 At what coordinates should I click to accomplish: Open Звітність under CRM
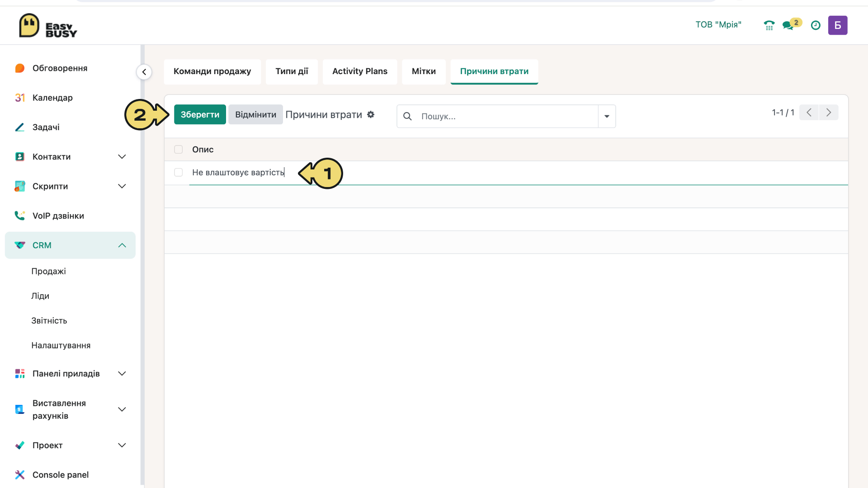(x=49, y=321)
